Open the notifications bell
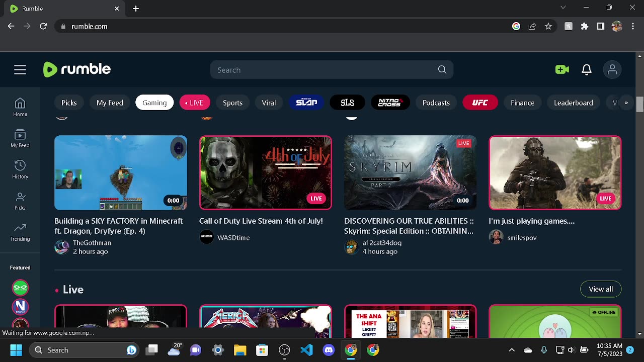 pos(587,70)
